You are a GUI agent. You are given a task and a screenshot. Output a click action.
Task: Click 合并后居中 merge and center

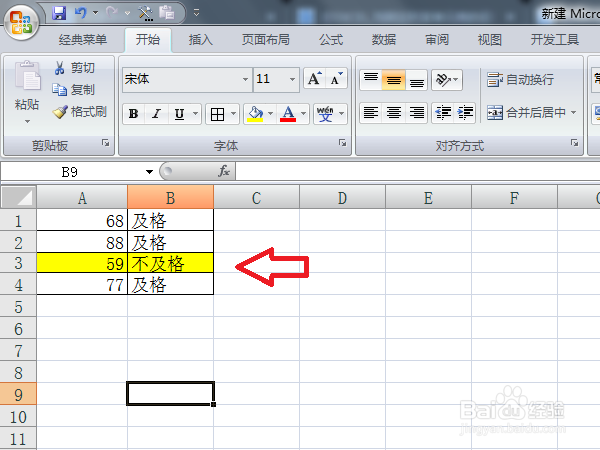[527, 112]
